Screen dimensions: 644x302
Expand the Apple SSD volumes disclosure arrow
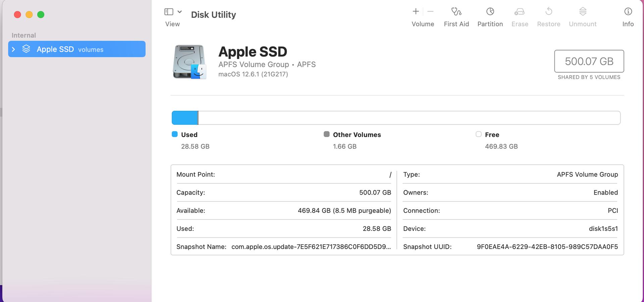(x=13, y=49)
